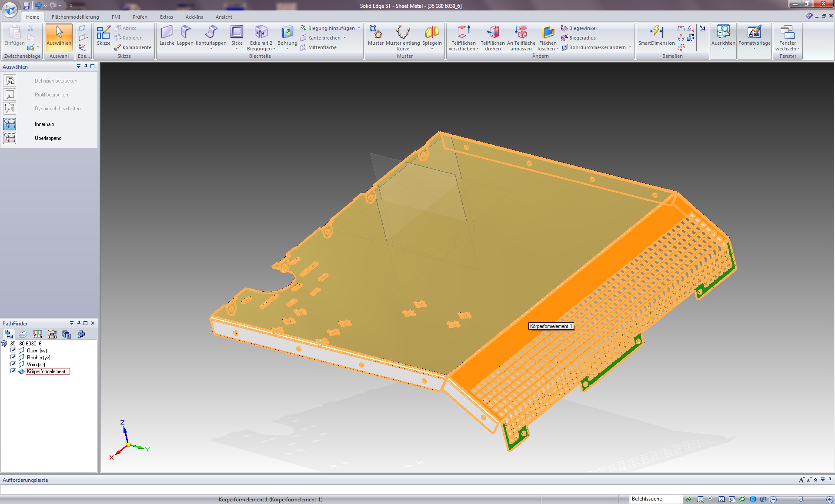Open the SmartDimension tool

coord(656,33)
